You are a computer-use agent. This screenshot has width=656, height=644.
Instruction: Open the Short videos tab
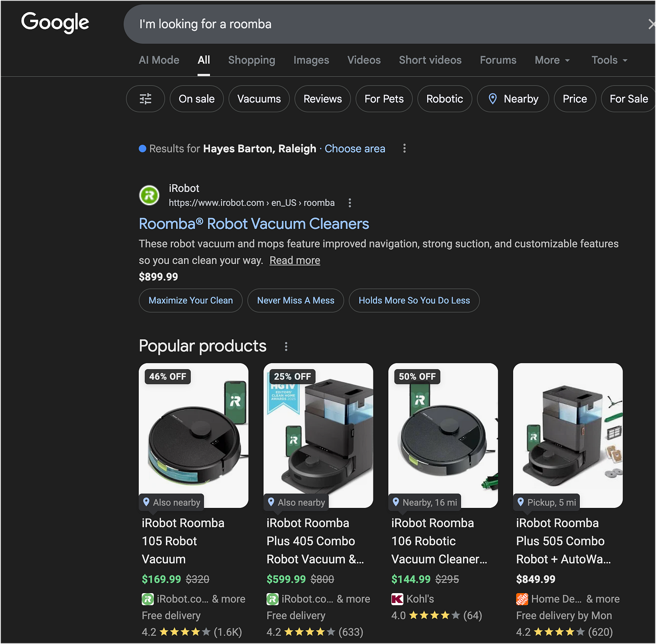pos(430,60)
